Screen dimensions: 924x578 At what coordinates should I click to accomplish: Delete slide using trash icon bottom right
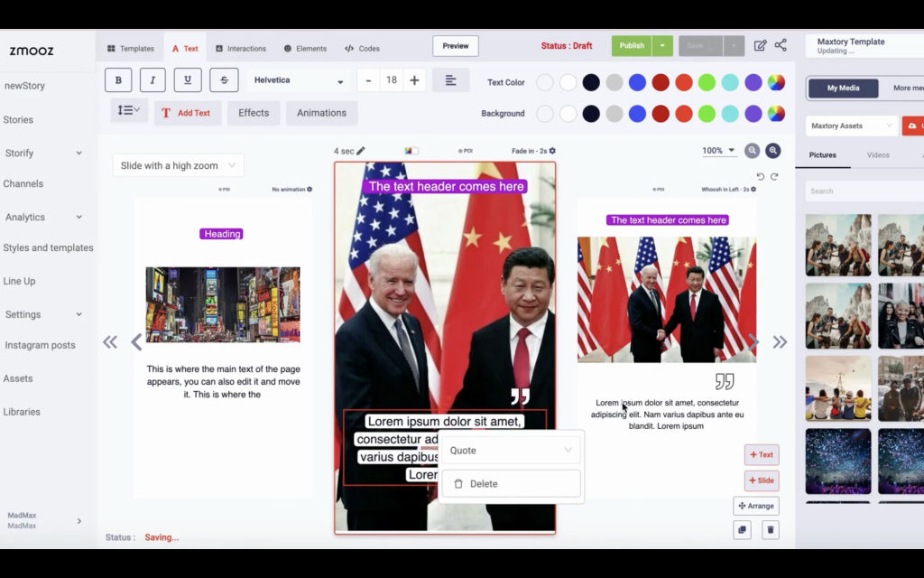point(771,529)
